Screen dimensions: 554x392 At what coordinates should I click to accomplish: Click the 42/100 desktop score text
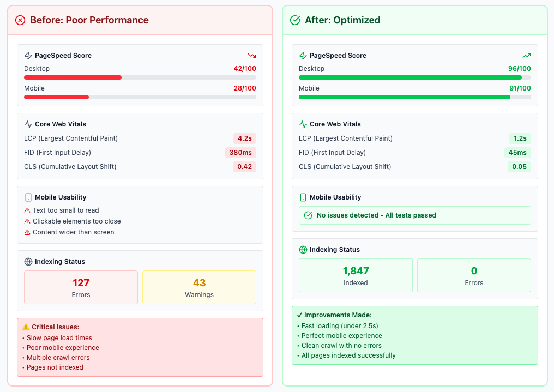pos(245,69)
